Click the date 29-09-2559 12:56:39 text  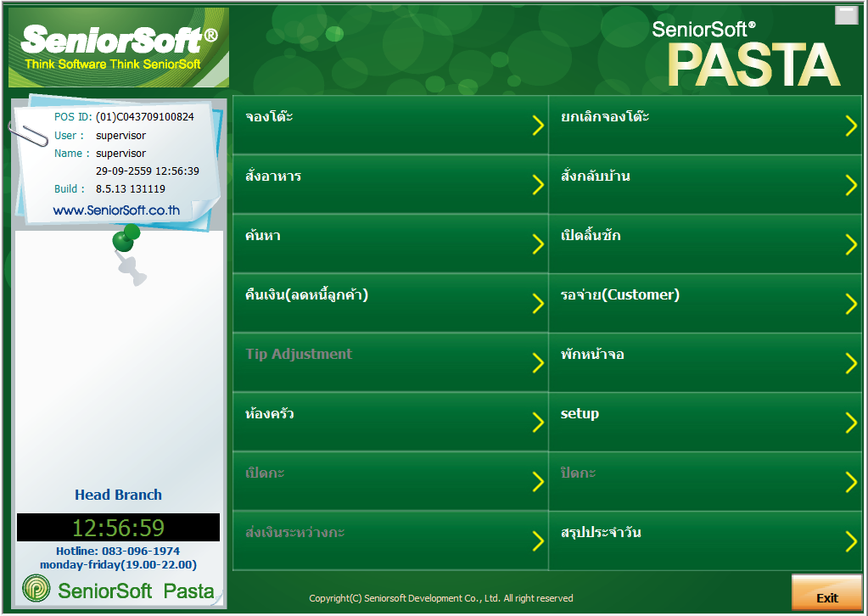148,171
